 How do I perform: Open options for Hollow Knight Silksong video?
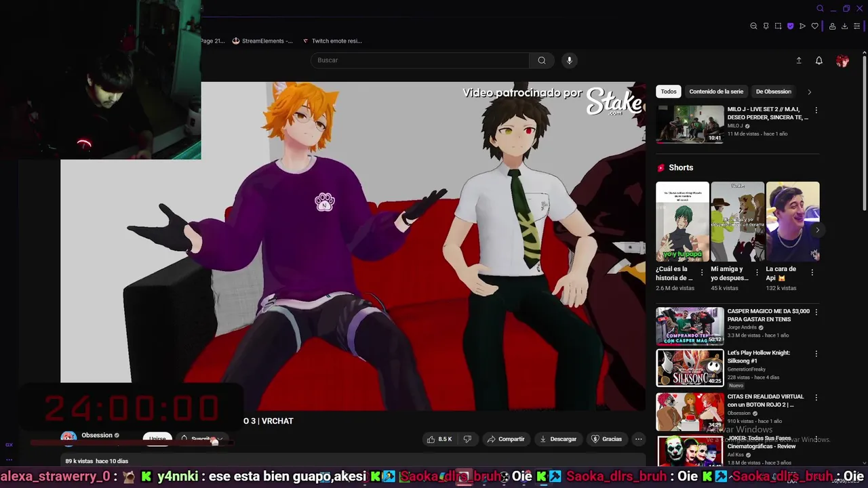816,354
